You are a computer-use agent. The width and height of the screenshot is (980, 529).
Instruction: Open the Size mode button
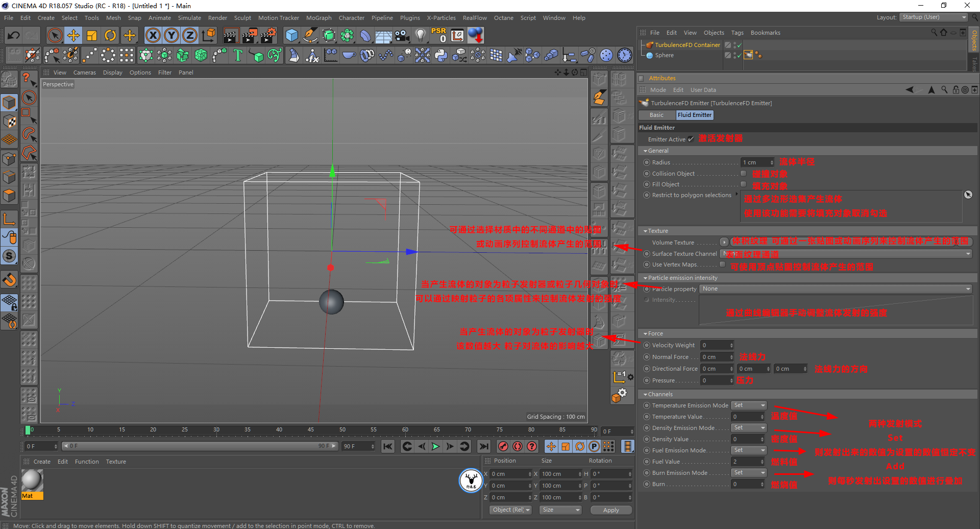[560, 510]
